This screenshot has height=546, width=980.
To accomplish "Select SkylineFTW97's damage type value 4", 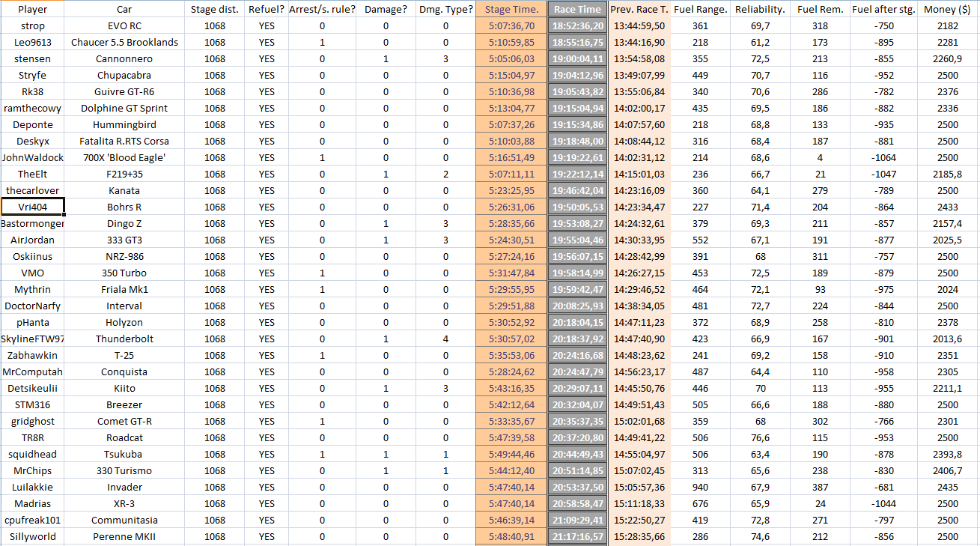I will click(x=445, y=339).
